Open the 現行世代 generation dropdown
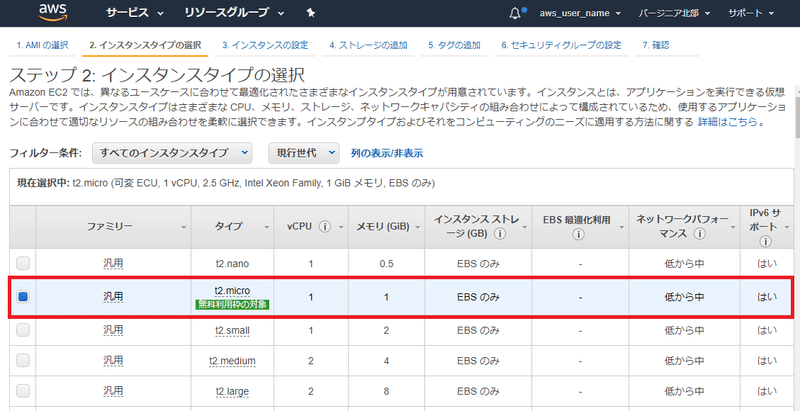This screenshot has height=411, width=800. pos(304,152)
